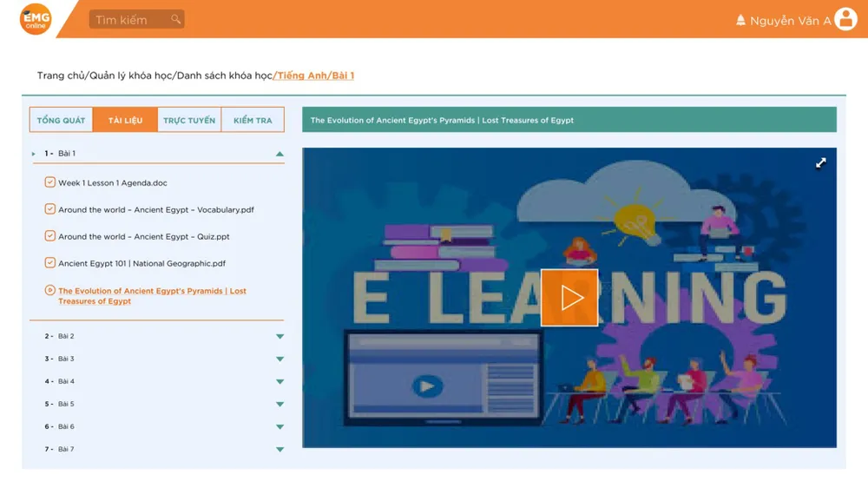The width and height of the screenshot is (868, 488).
Task: Open the TRỰC TUYẾN tab
Action: (x=189, y=120)
